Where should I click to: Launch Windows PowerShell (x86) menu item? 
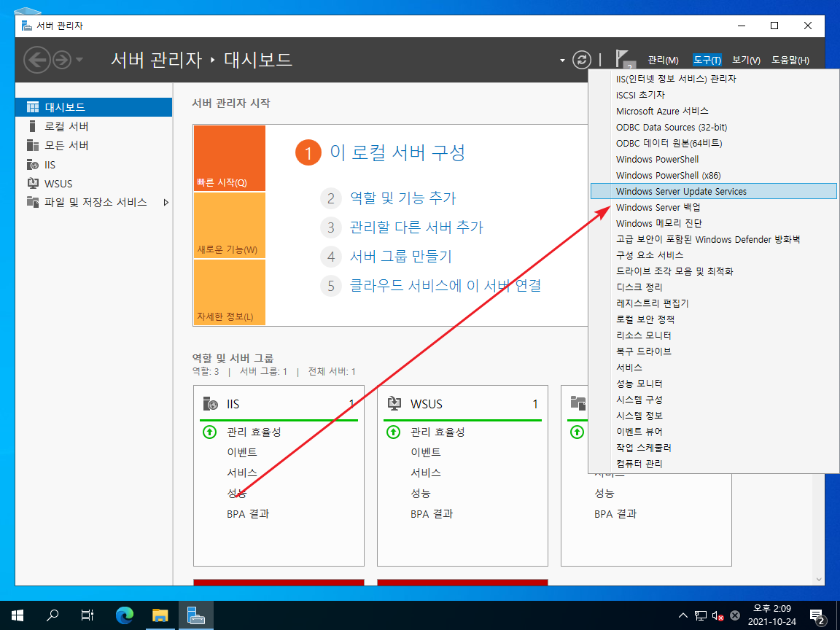click(714, 175)
